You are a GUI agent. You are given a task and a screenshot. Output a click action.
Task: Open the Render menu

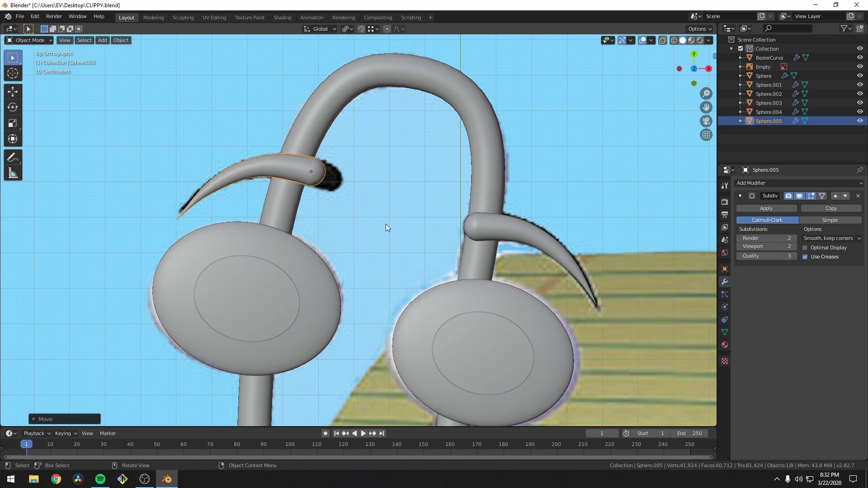[x=54, y=16]
